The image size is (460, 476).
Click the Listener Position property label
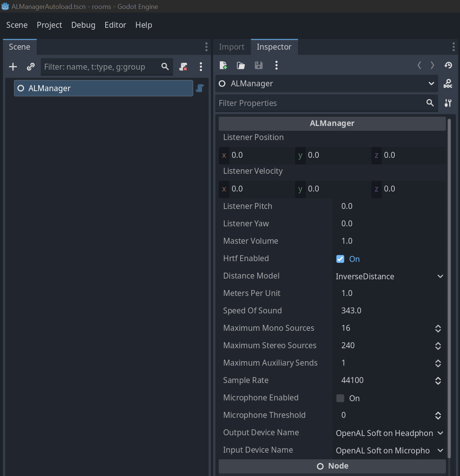[x=254, y=137]
